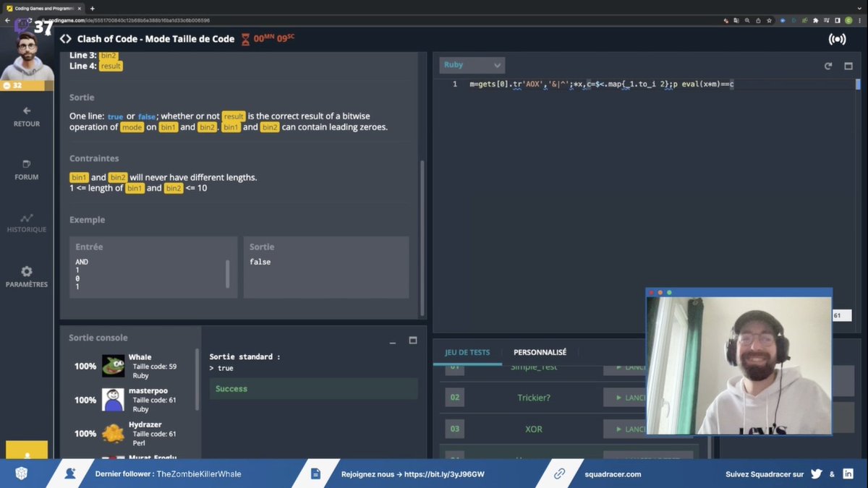Go back with the RETOUR arrow

point(27,116)
